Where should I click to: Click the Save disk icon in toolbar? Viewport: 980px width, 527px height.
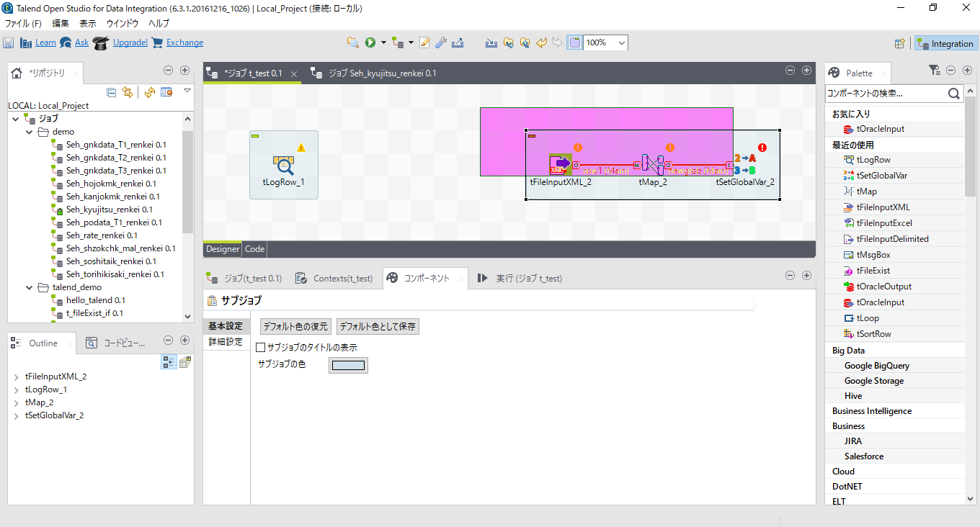[x=9, y=42]
